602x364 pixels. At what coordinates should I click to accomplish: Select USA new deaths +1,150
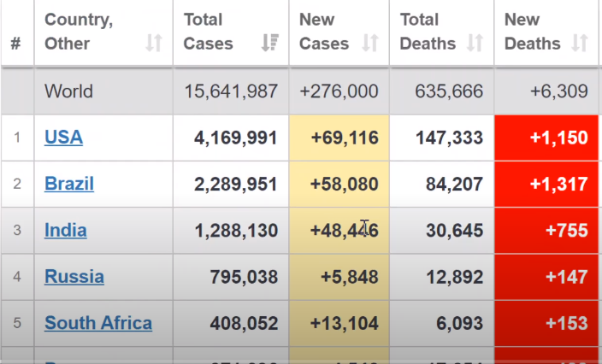tap(559, 138)
